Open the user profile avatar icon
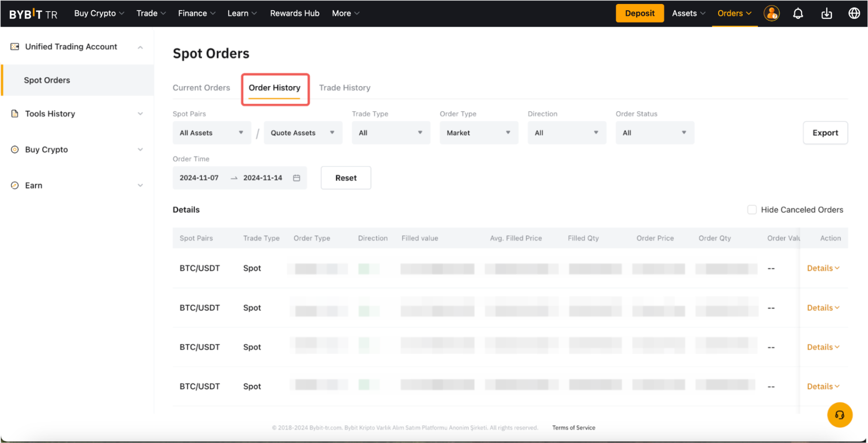 [771, 13]
